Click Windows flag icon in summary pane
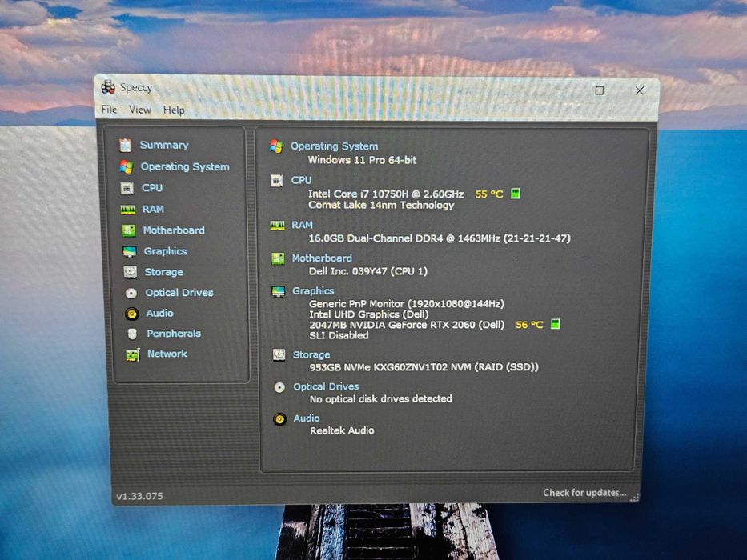 click(276, 146)
